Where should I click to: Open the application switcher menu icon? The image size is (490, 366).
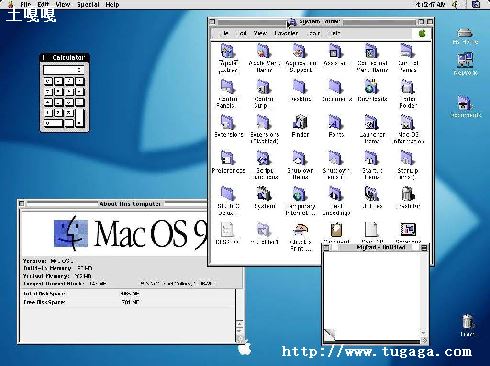click(x=476, y=4)
